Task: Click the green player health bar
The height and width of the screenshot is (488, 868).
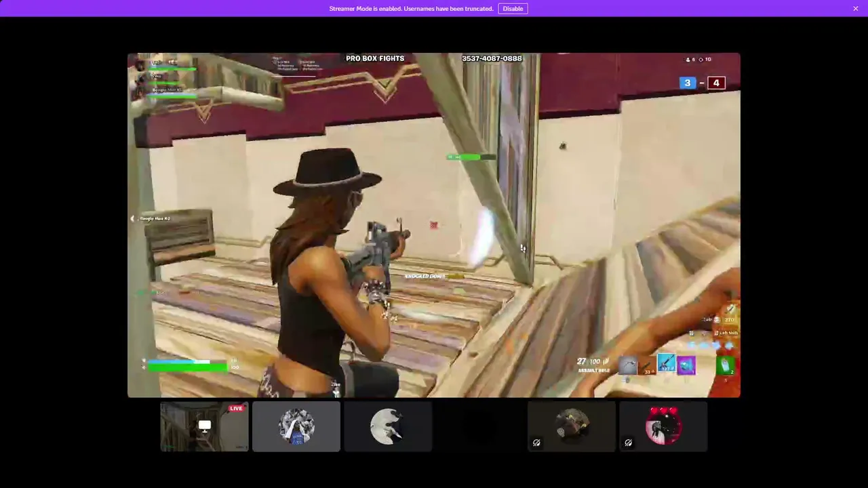Action: 187,367
